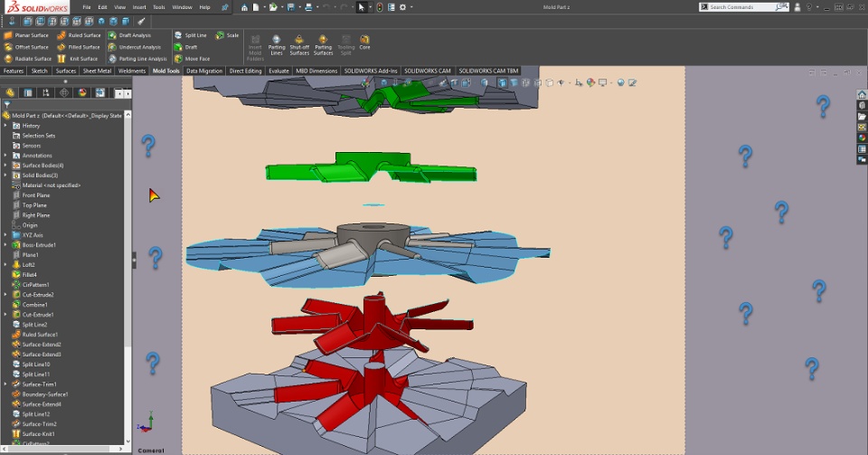
Task: Run Draft Analysis
Action: click(x=134, y=35)
